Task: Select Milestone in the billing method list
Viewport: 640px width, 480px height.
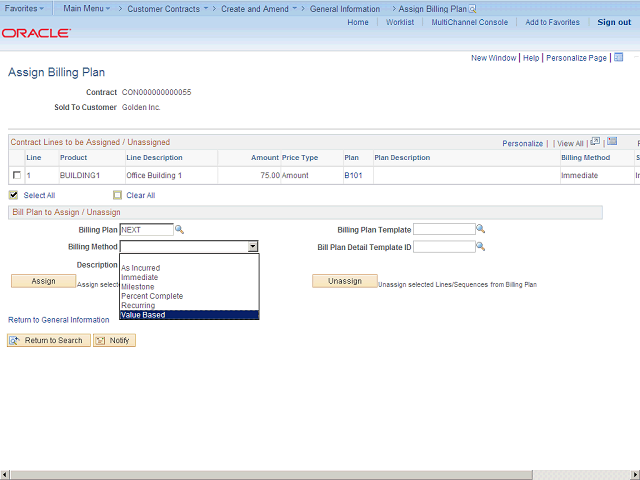Action: click(x=138, y=287)
